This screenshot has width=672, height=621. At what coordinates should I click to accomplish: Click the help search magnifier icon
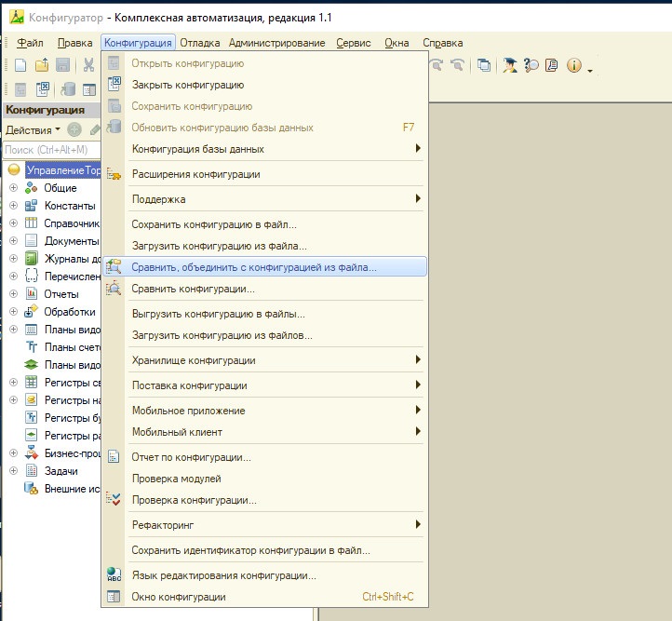tap(531, 65)
